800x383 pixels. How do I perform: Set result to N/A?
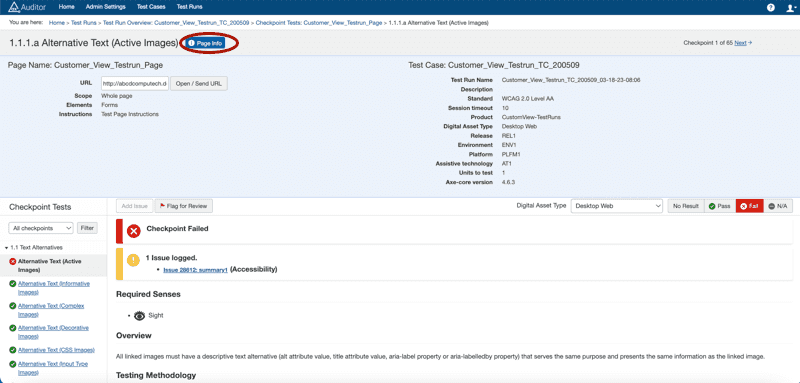(778, 206)
